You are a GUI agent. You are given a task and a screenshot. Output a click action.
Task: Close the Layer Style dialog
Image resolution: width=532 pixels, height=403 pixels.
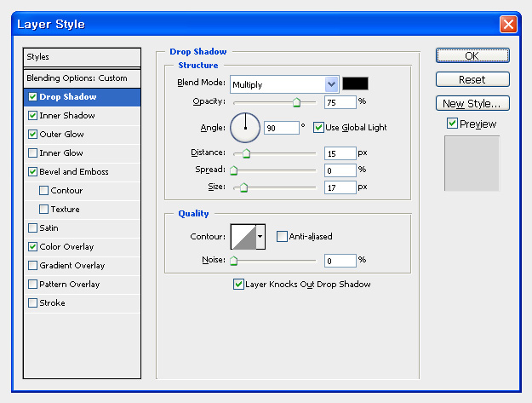click(508, 25)
